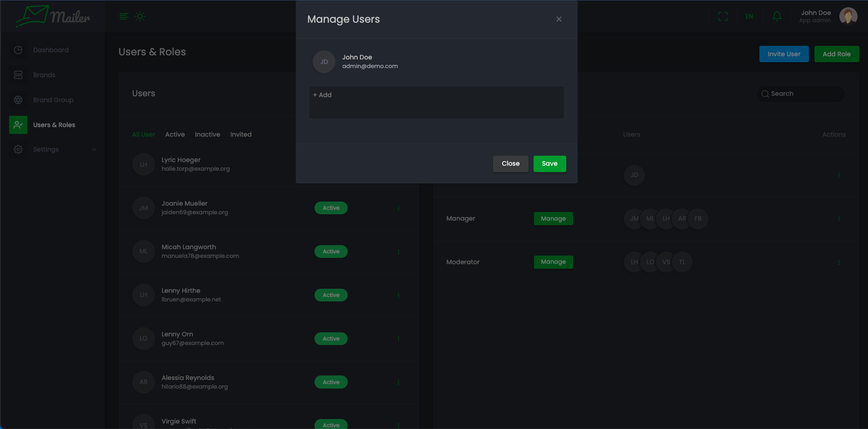Image resolution: width=868 pixels, height=429 pixels.
Task: Click the + Add users input field
Action: pyautogui.click(x=436, y=102)
